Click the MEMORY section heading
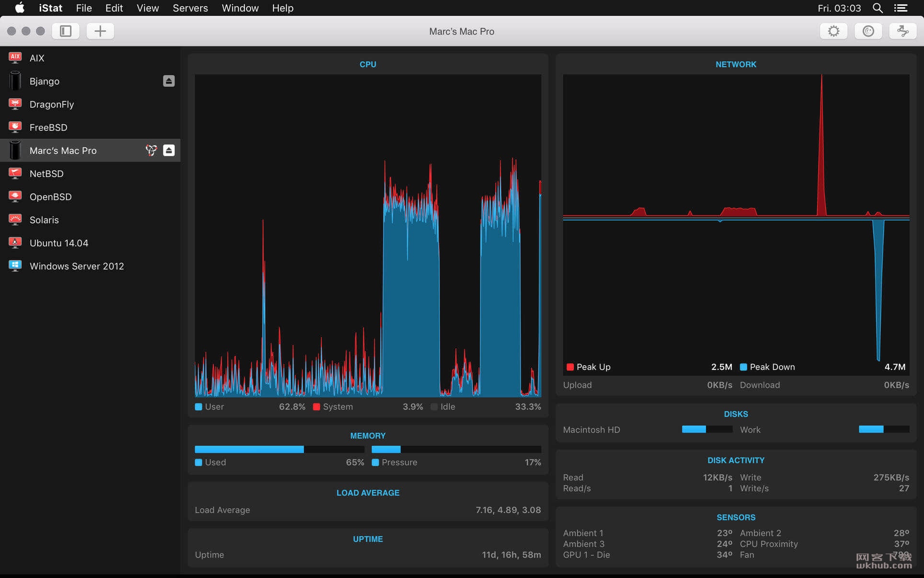This screenshot has height=578, width=924. (x=368, y=436)
